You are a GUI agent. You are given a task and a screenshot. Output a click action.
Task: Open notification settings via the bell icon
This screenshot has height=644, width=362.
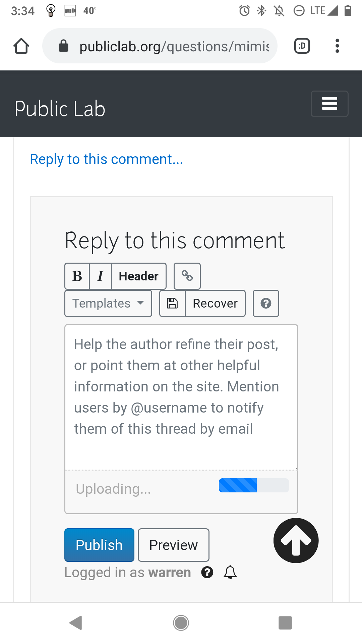tap(230, 573)
